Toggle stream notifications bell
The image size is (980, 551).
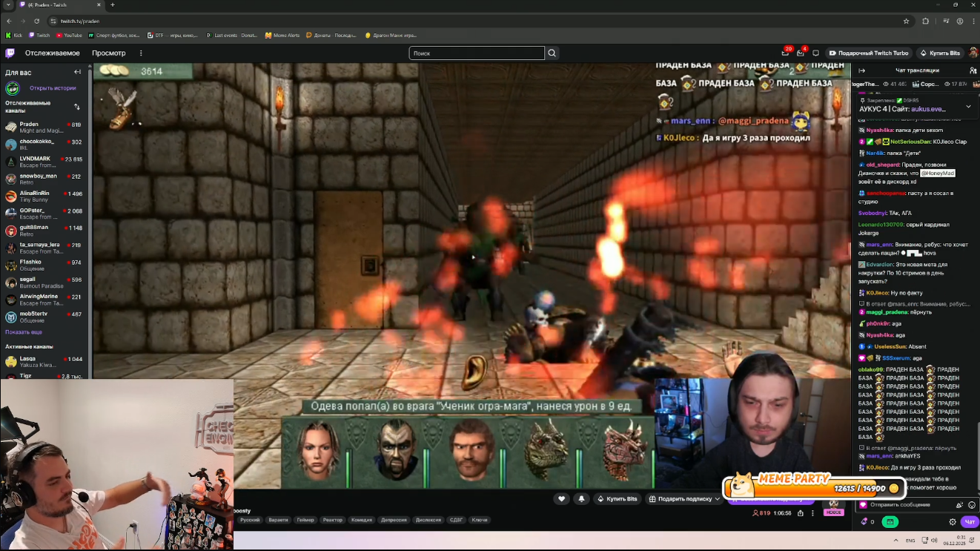(581, 499)
